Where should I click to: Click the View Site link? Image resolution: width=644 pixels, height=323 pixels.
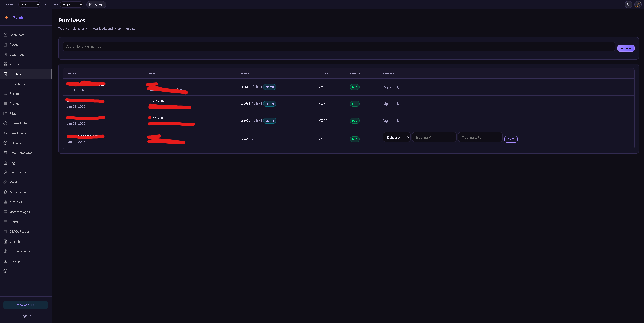click(25, 305)
